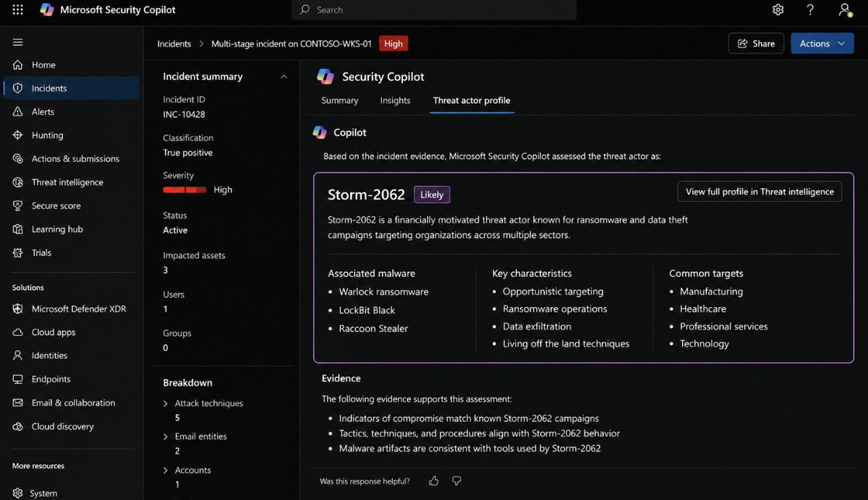Click Raccoon Stealer malware item
Viewport: 868px width, 500px height.
[373, 329]
